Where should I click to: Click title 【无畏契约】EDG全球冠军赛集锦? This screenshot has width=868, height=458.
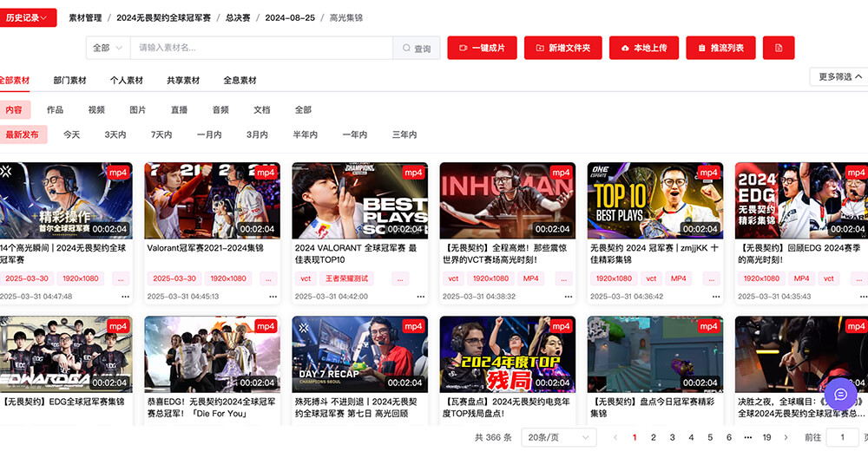click(63, 402)
